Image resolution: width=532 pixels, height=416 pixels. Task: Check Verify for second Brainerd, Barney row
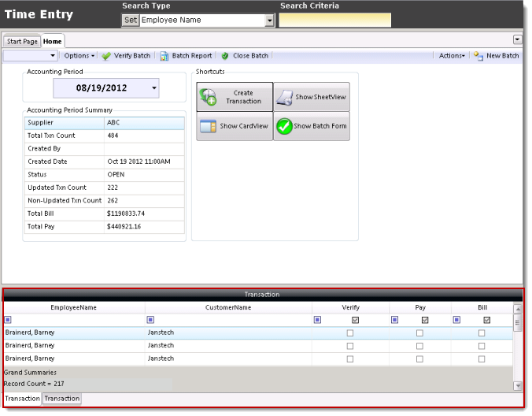click(350, 346)
